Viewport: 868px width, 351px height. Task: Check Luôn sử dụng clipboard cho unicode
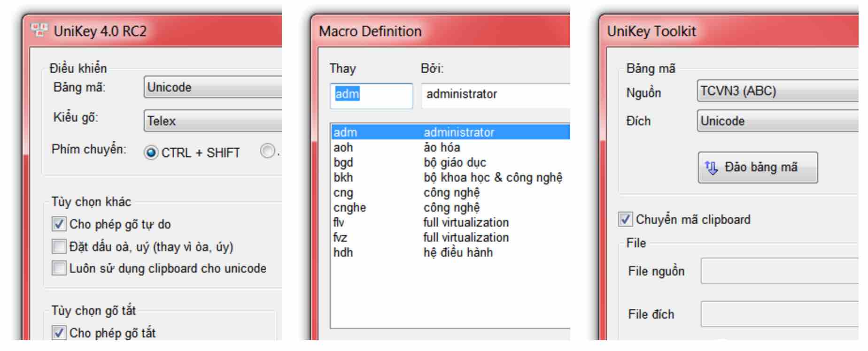coord(59,268)
